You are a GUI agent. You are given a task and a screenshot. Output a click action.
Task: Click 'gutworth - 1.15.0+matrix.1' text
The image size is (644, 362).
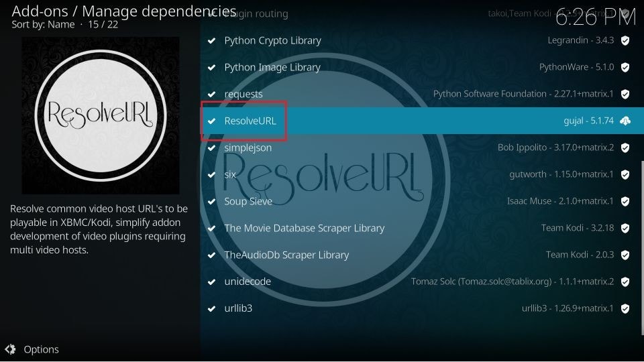click(x=561, y=174)
